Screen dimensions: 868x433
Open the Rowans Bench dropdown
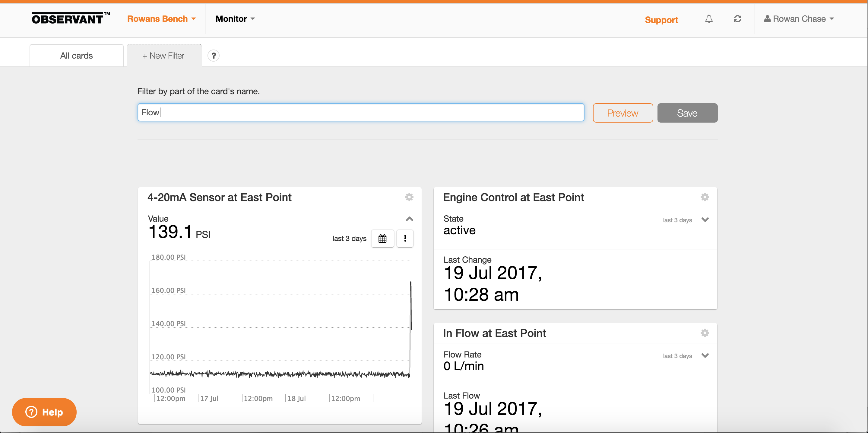[x=161, y=19]
